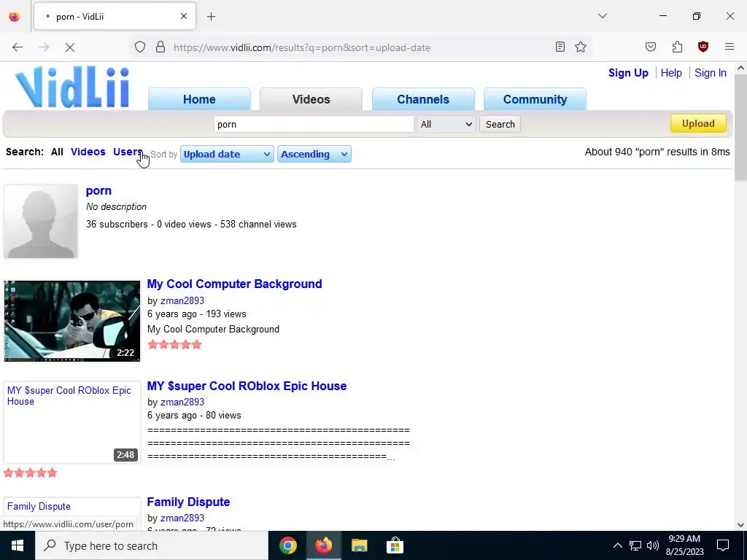Switch to the Channels tab
This screenshot has height=560, width=747.
(423, 99)
